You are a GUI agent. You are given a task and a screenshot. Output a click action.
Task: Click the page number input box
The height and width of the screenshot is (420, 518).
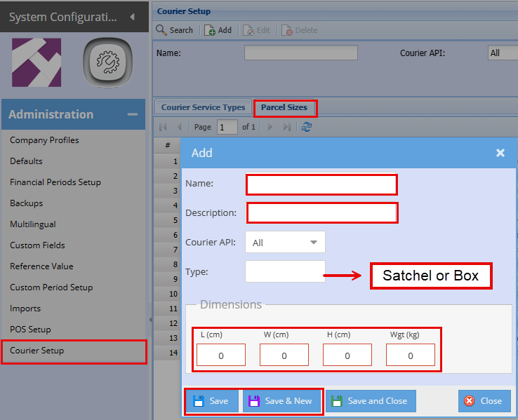tap(227, 127)
